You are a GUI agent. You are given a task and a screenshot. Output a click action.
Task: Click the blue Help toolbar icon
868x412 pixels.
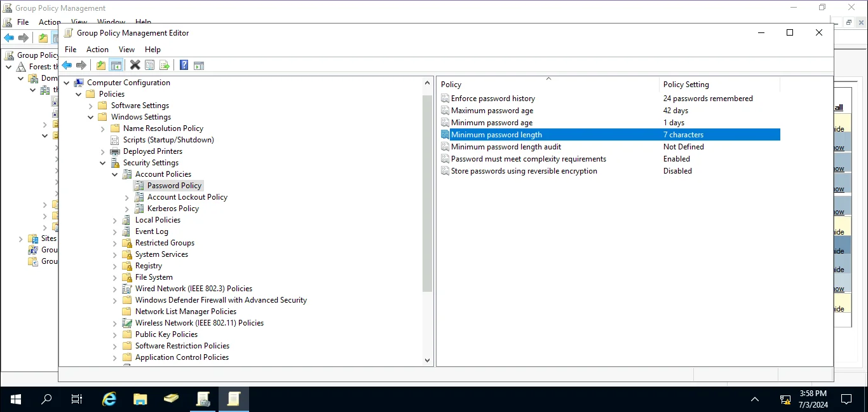(184, 65)
